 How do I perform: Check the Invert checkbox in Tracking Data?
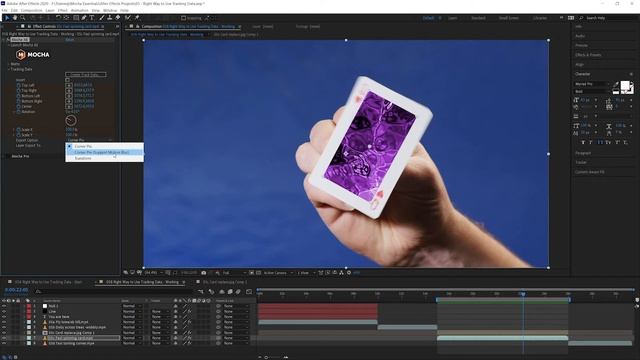point(68,80)
